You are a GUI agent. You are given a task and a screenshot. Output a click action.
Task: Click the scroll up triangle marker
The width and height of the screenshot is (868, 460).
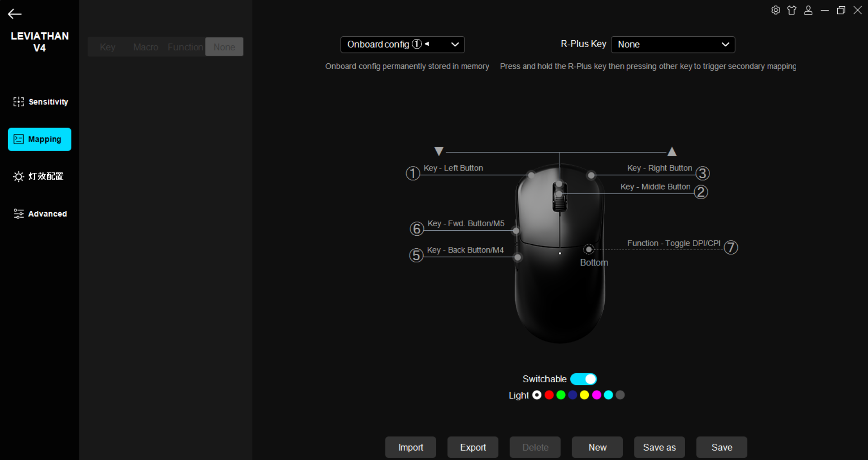click(672, 152)
